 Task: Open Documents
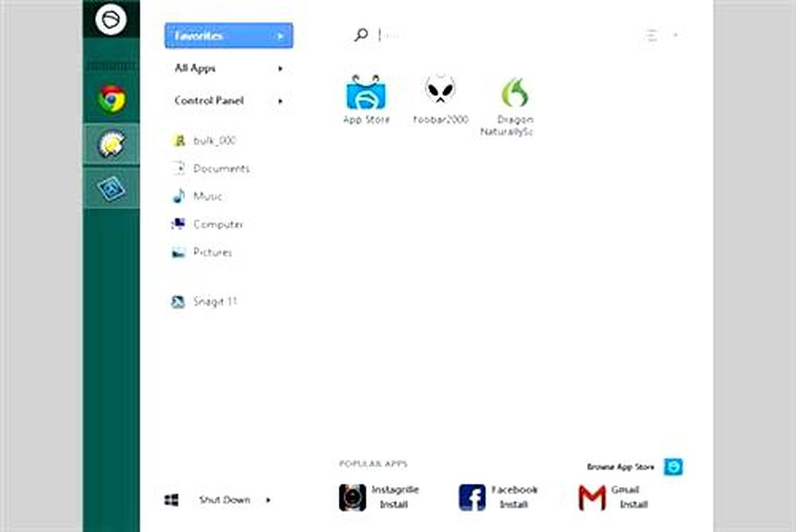click(221, 168)
